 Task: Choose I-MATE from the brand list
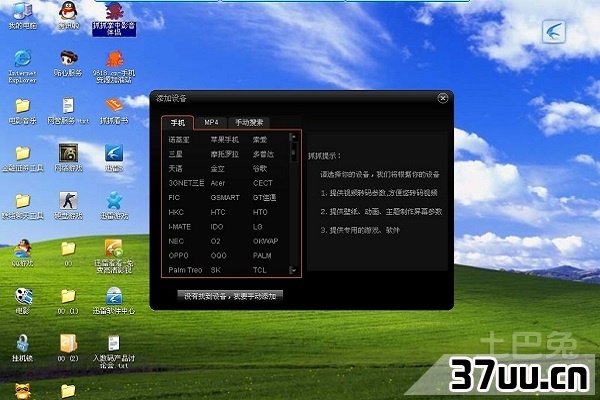point(179,227)
